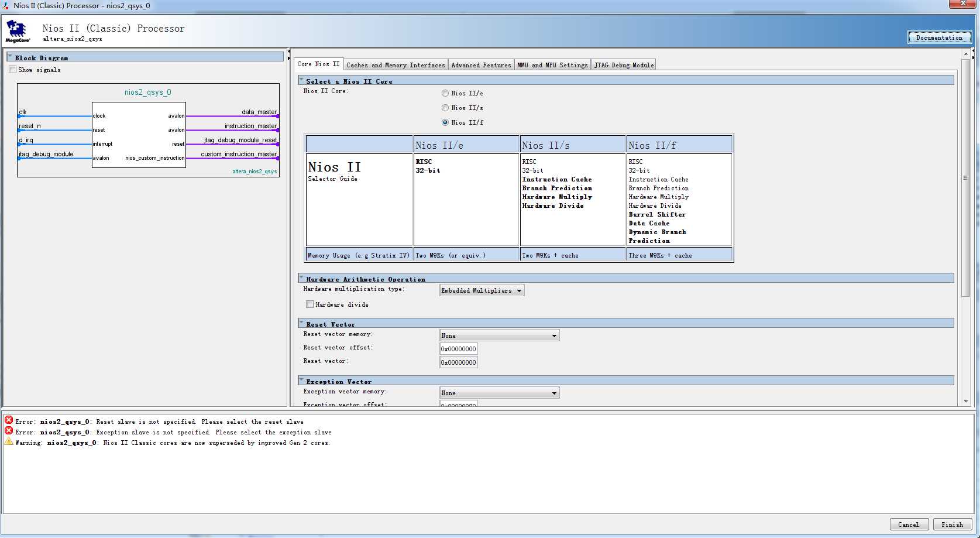This screenshot has width=980, height=538.
Task: Select the Nios II/s radio button
Action: coord(445,108)
